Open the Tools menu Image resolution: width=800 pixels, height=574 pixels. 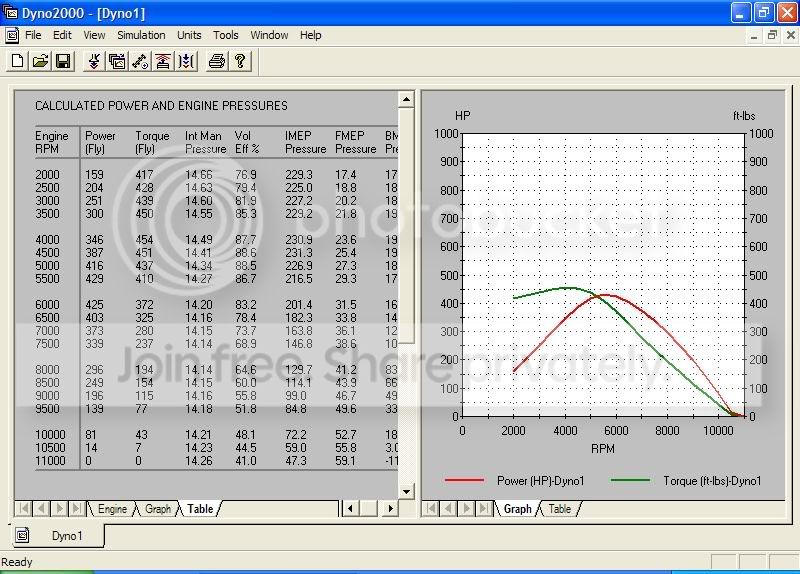[x=226, y=35]
